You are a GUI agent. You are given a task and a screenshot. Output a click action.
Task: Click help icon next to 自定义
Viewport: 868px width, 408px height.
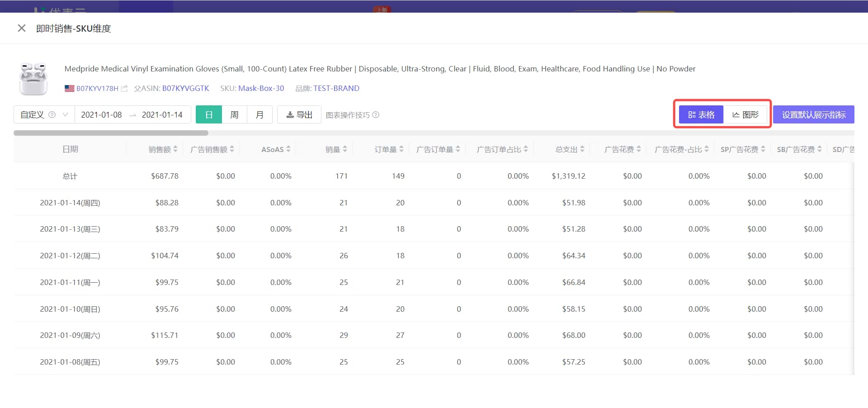(52, 115)
